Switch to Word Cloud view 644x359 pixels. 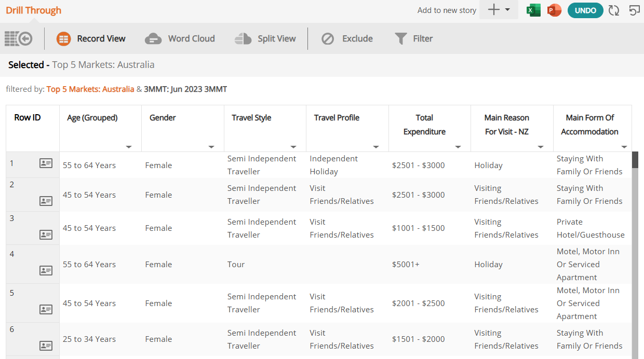click(x=180, y=38)
